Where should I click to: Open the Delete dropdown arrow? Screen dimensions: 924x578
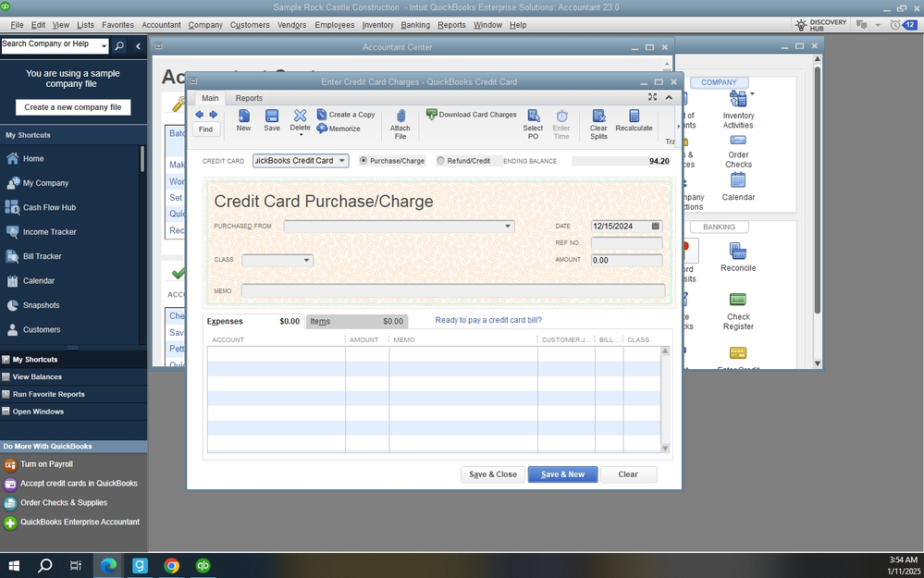[x=301, y=135]
